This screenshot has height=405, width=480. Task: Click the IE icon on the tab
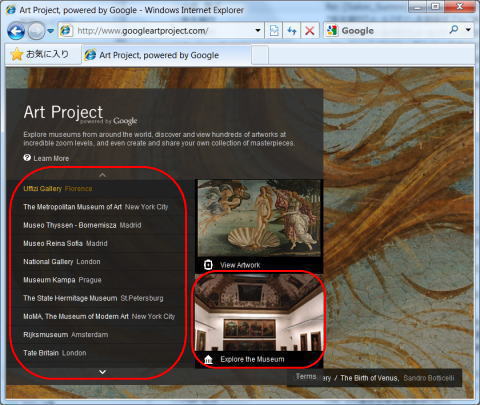pyautogui.click(x=90, y=55)
